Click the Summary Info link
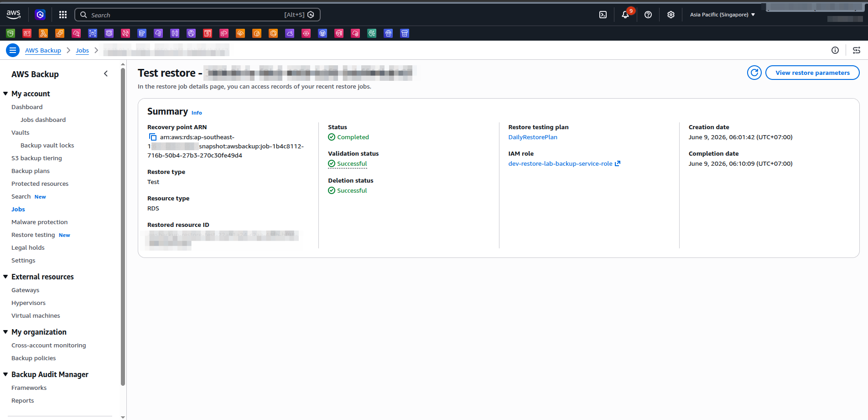Screen dimensions: 868x420 (197, 113)
